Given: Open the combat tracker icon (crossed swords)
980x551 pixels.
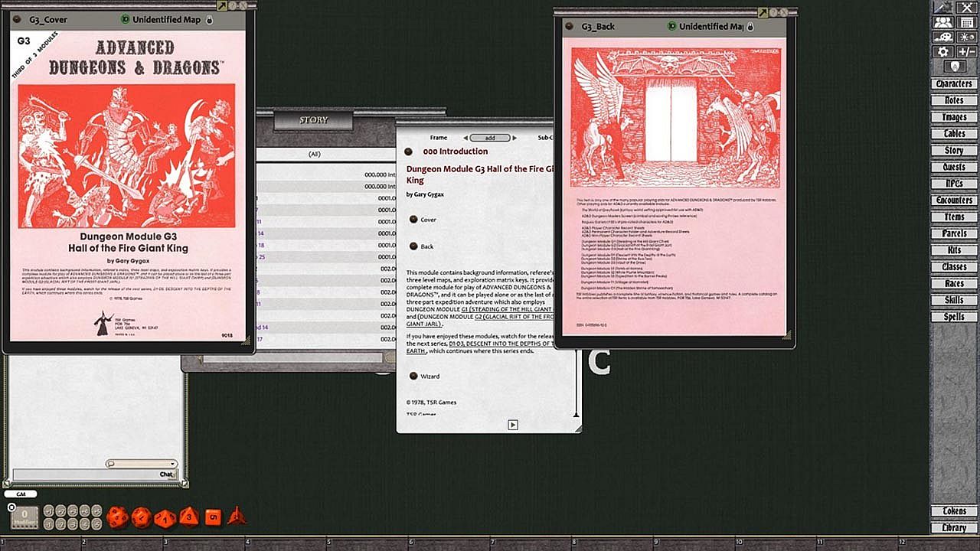Looking at the screenshot, I should click(966, 7).
